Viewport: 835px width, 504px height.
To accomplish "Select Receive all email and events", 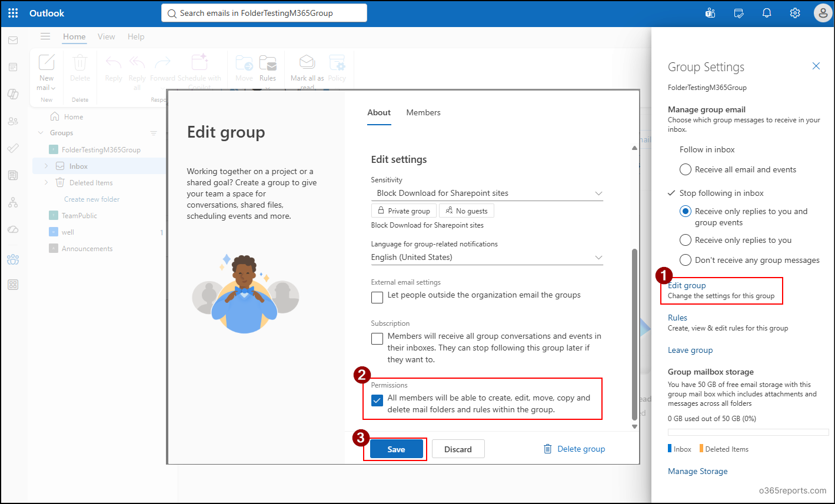I will pos(686,169).
